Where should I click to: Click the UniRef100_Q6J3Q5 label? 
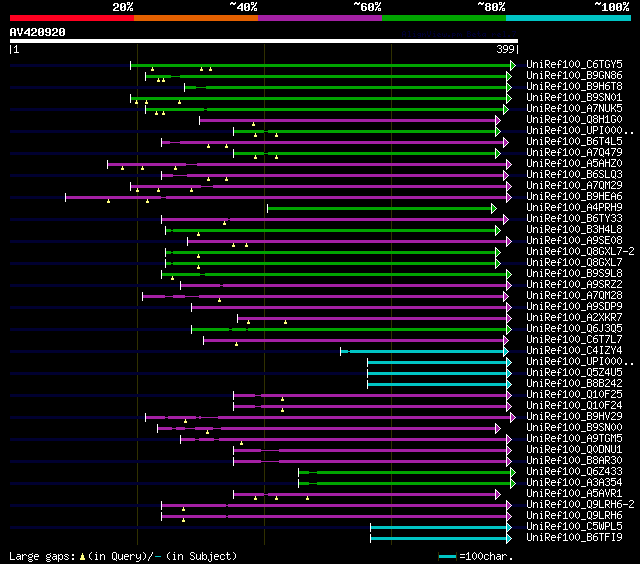574,329
